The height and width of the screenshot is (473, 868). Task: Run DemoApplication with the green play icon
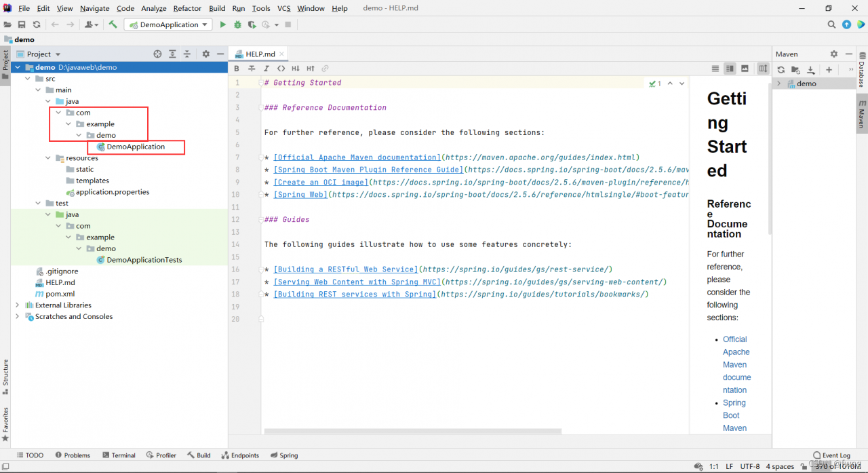222,24
